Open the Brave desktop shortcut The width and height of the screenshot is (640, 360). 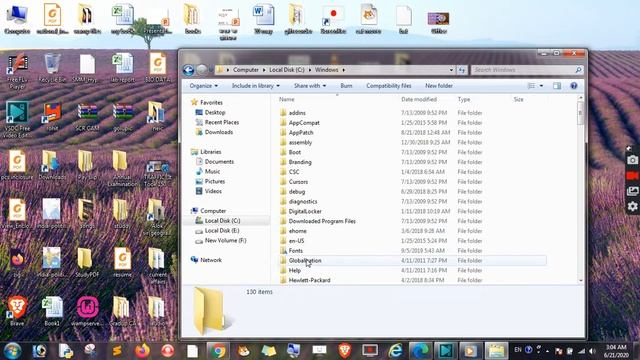coord(17,311)
